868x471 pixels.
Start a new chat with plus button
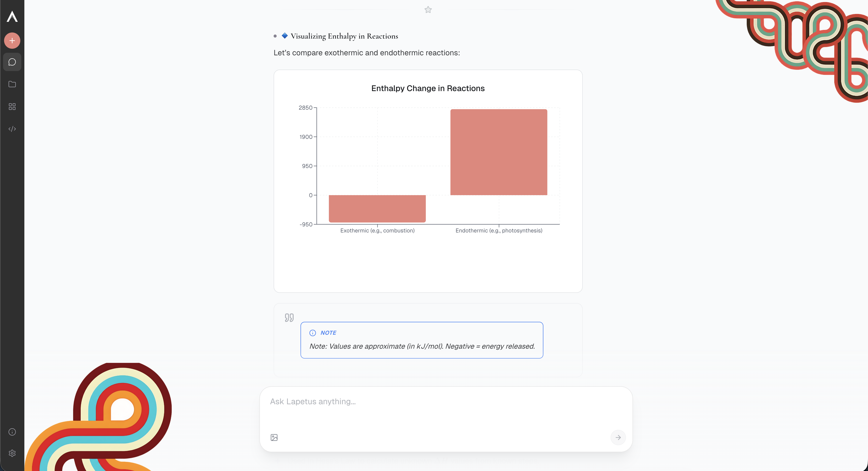click(x=12, y=41)
